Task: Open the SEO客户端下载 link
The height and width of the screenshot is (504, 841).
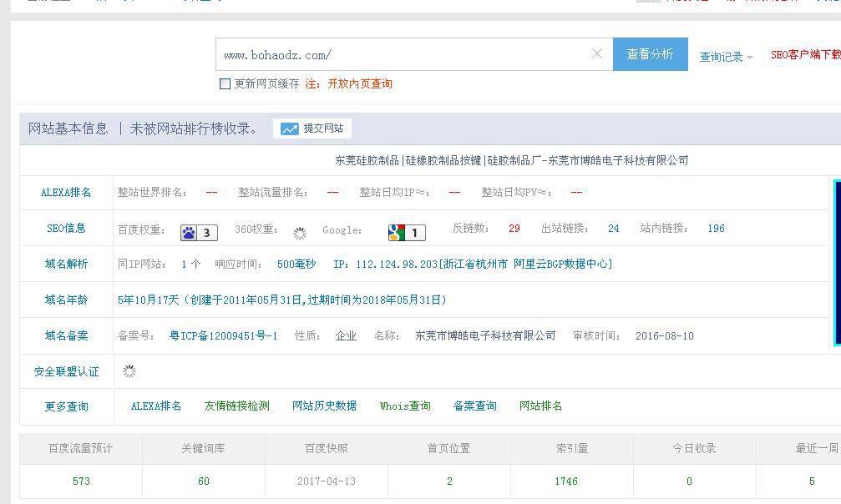Action: point(804,54)
